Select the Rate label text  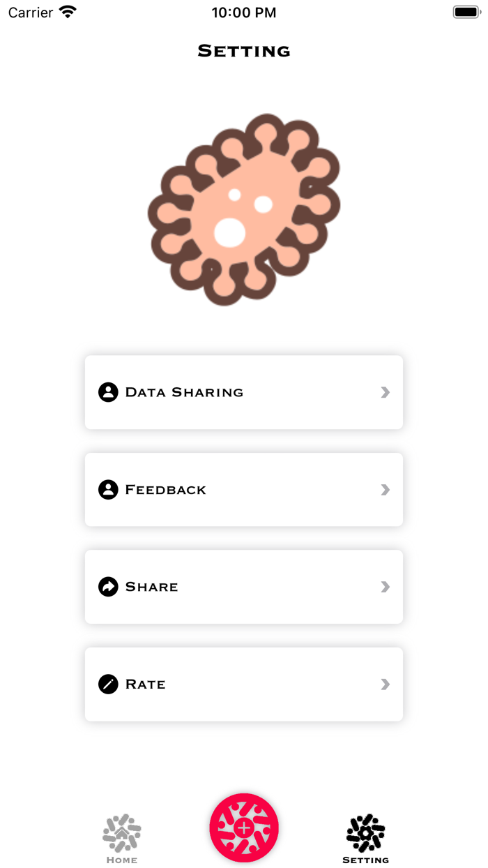146,684
